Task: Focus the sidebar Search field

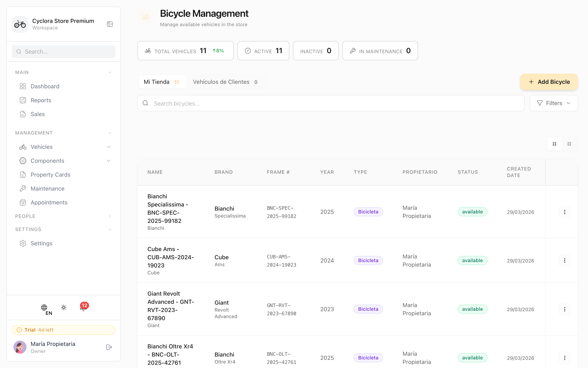Action: 64,52
